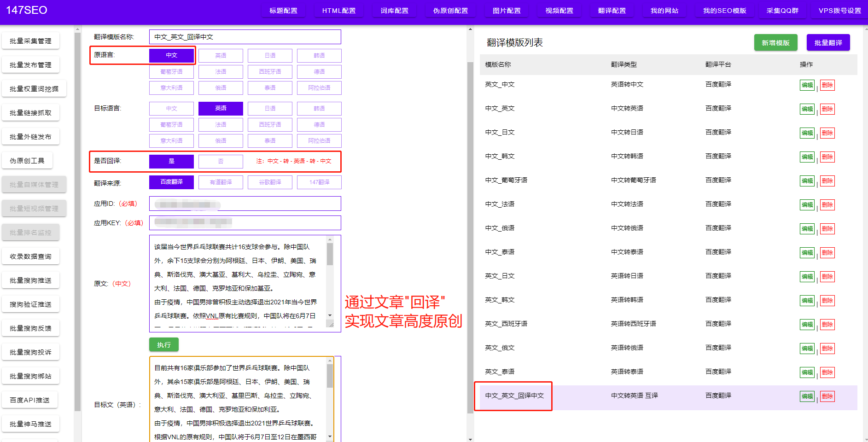Open the 翻译配置 menu
Screen dimensions: 868x442
pos(612,10)
